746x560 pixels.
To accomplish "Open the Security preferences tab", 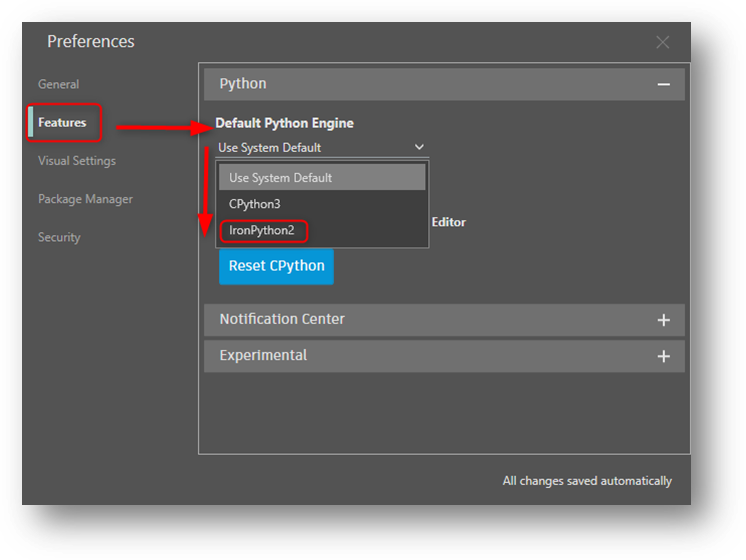I will [59, 237].
